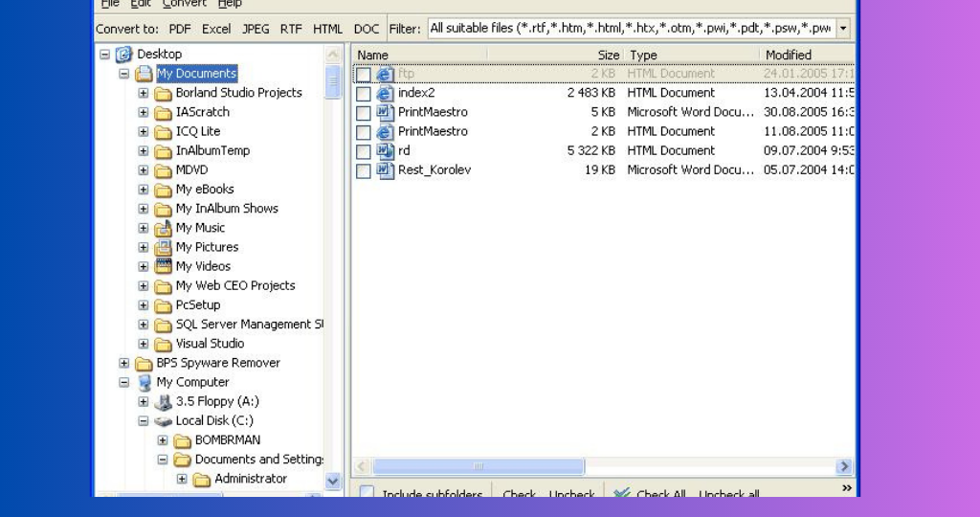
Task: Expand the SQL Server Management node
Action: [x=144, y=325]
